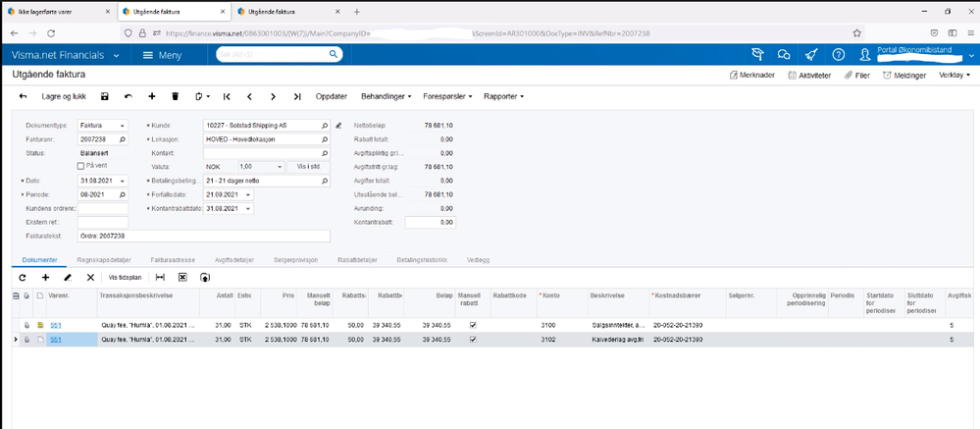Delete the invoice using the trash icon
This screenshot has height=429, width=980.
[x=175, y=96]
